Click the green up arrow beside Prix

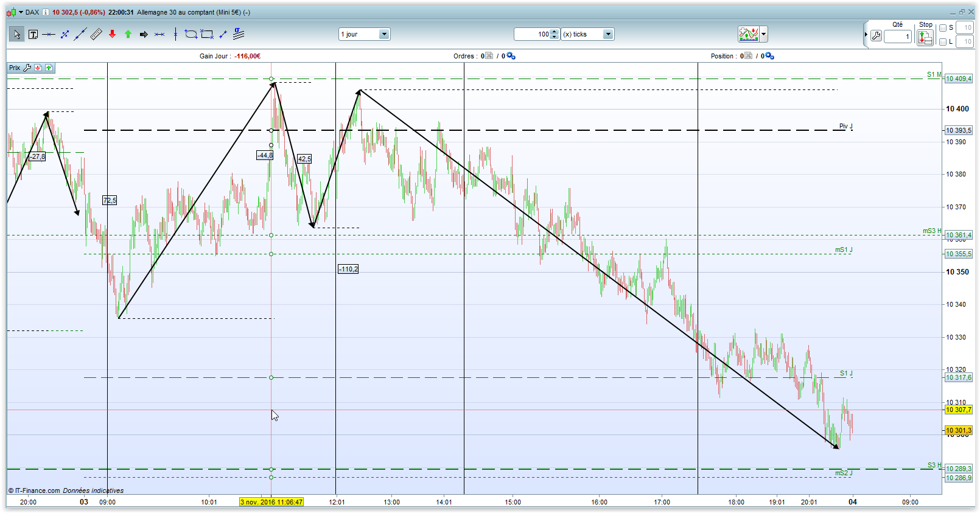click(49, 68)
